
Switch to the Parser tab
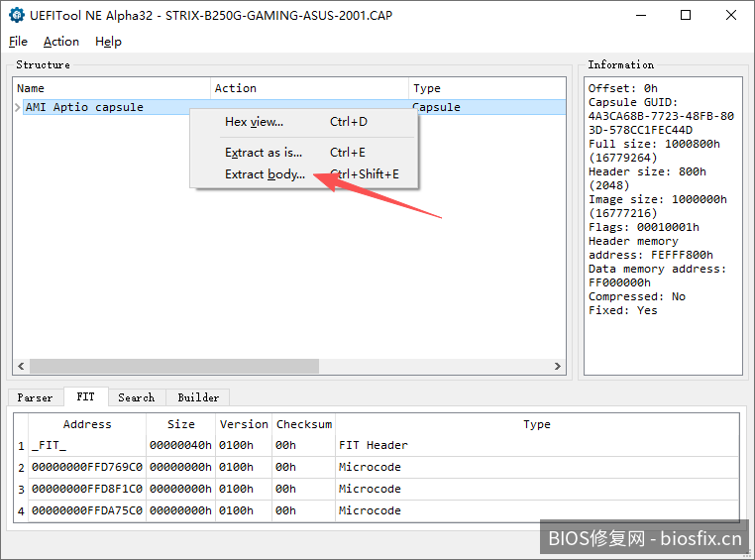tap(35, 397)
